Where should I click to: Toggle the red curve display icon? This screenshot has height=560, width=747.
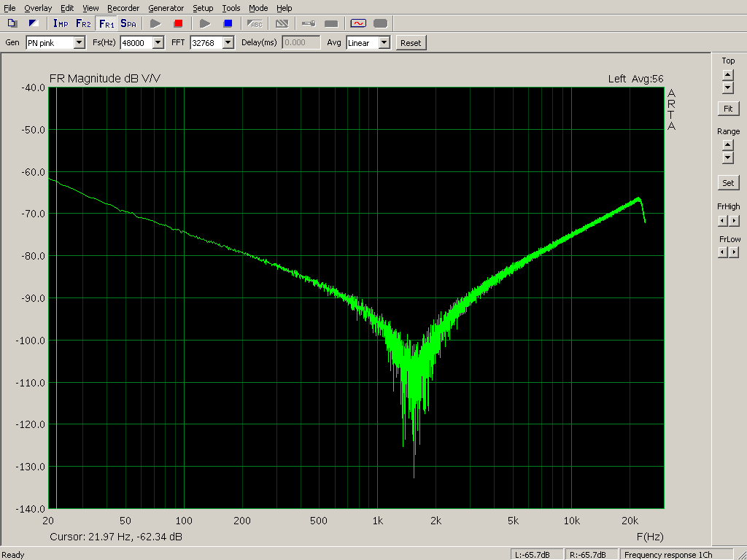point(358,23)
